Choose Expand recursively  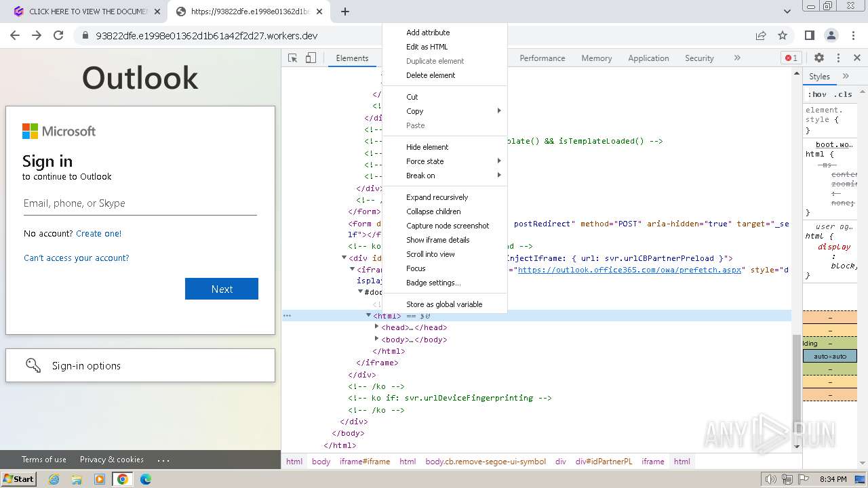[x=445, y=197]
